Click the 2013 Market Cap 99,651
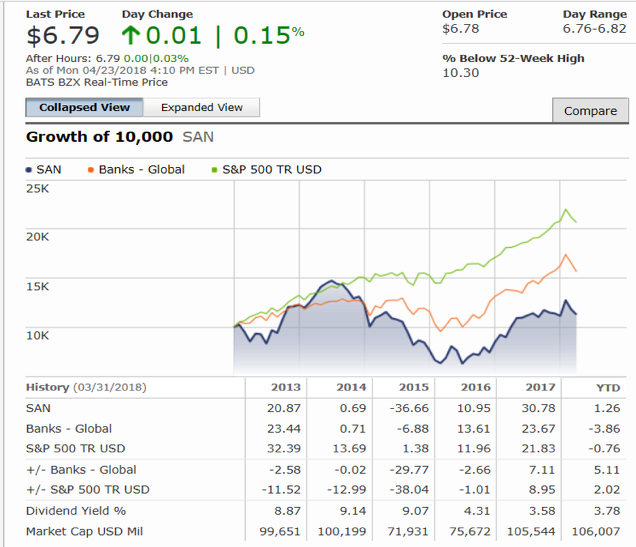The image size is (636, 547). (x=280, y=532)
